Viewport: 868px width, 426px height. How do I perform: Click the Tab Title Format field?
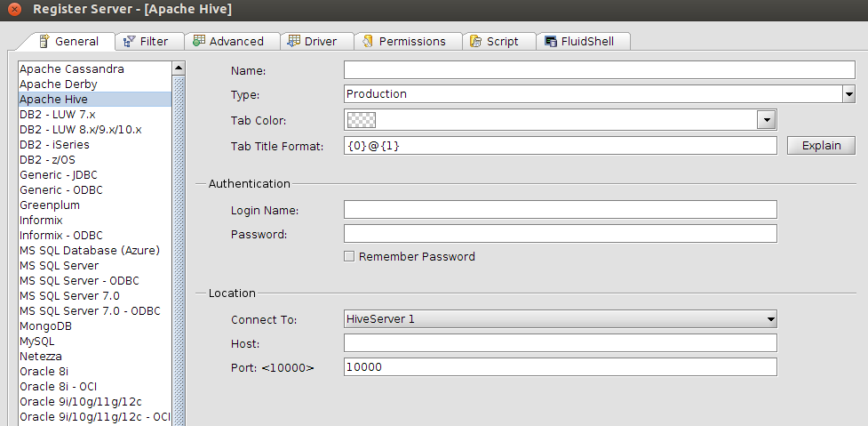pyautogui.click(x=561, y=146)
